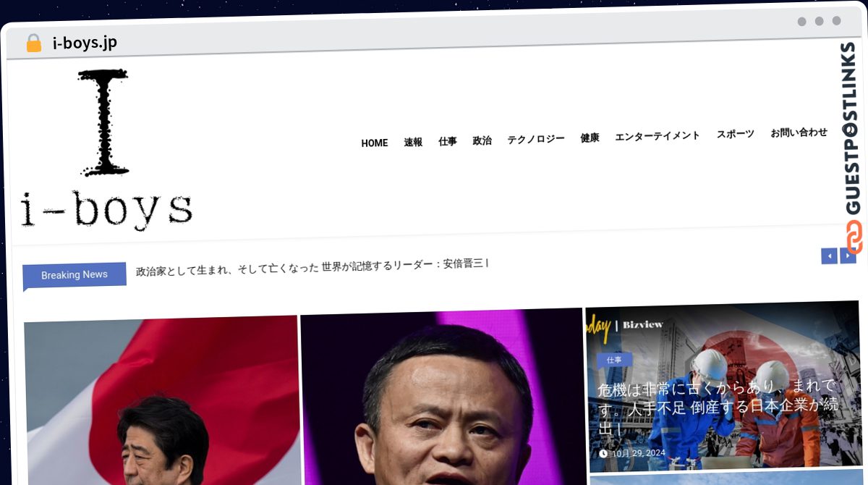Open the 健康 menu item
The image size is (868, 485).
(590, 138)
